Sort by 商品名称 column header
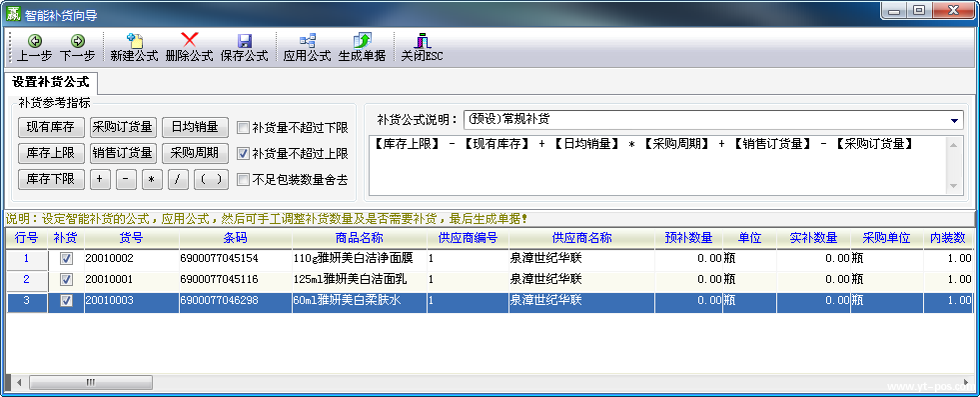 360,238
